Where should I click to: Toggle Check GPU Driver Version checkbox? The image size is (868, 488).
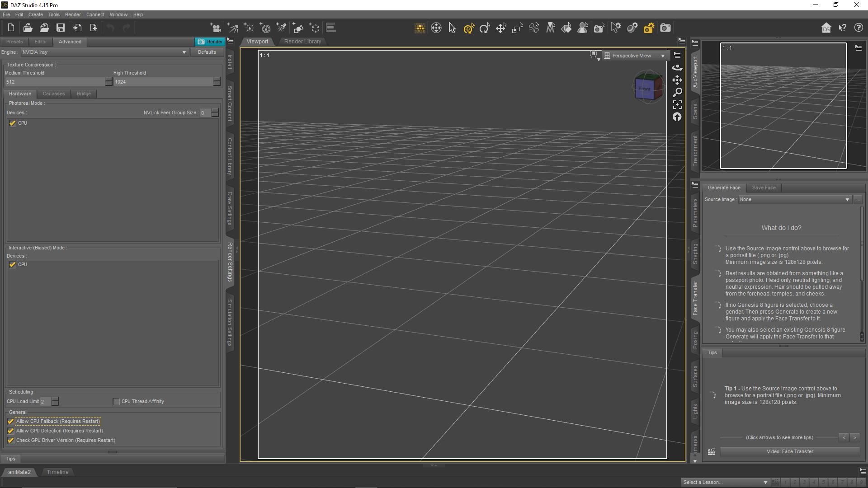click(11, 440)
